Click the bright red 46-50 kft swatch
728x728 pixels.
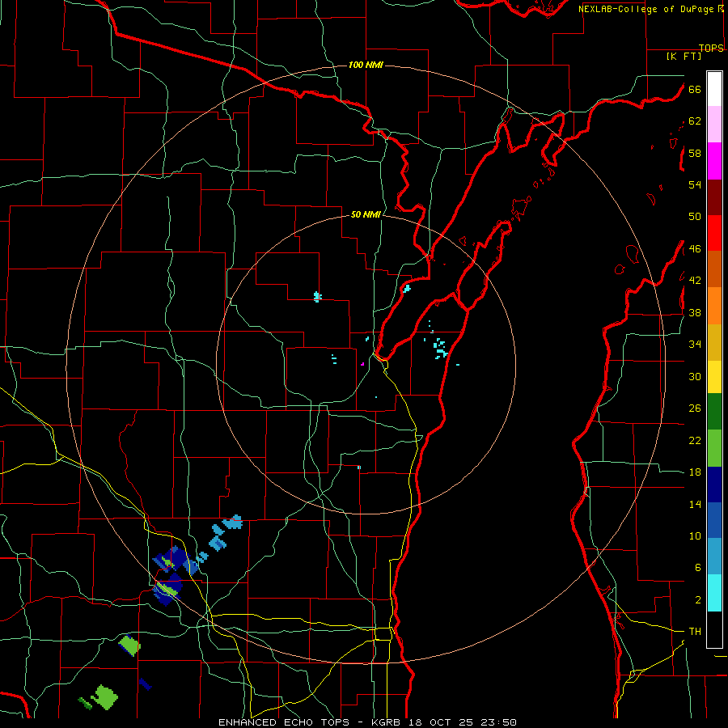point(714,234)
